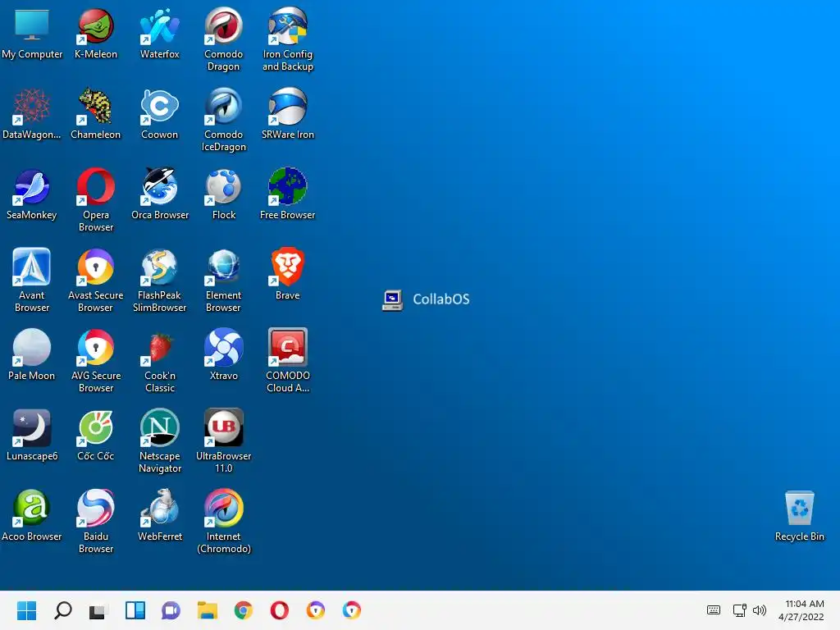Launch Chat from the taskbar

171,610
